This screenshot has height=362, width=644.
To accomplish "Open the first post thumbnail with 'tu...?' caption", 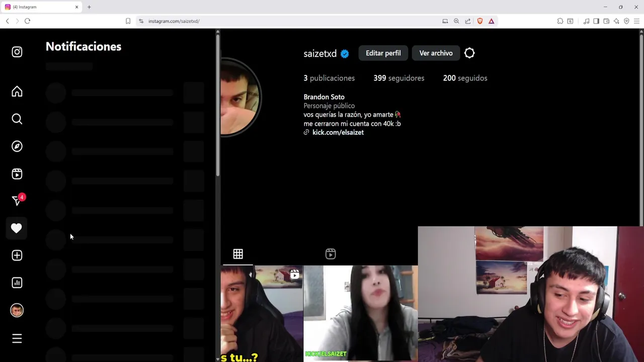I will [x=262, y=314].
